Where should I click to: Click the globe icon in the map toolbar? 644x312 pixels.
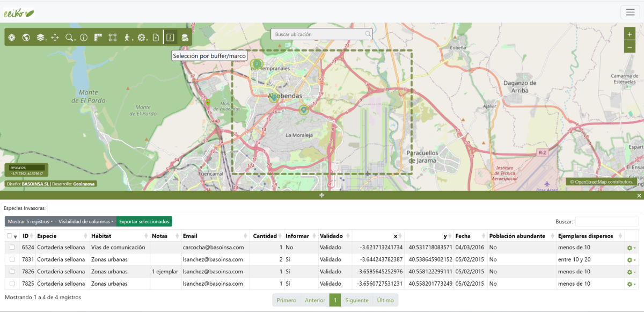pos(26,38)
